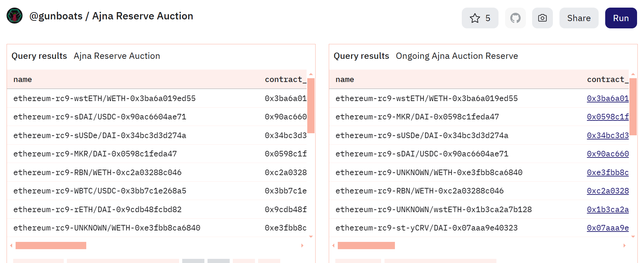Screen dimensions: 644x263
Task: Click left table horizontal scrollbar thumb
Action: [x=51, y=245]
